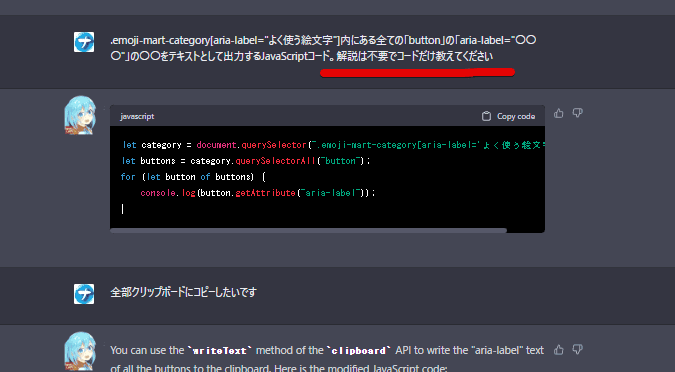Click the 'for (let button of buttons)' line
This screenshot has height=372, width=675.
click(193, 177)
